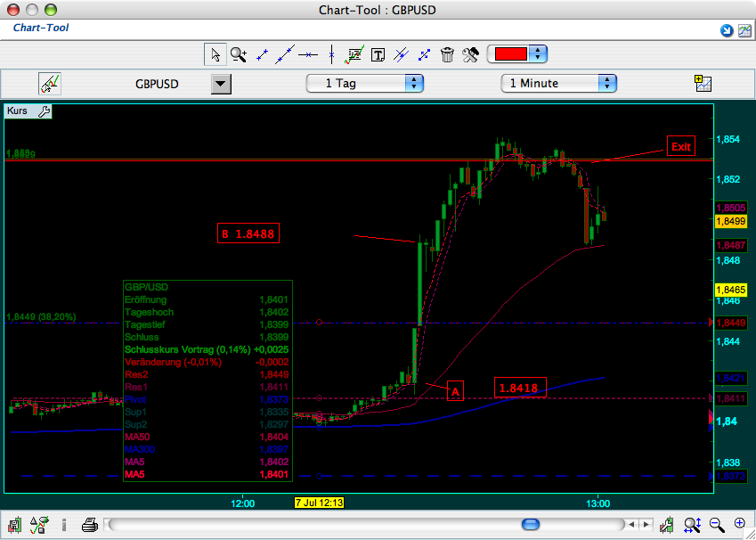756x540 pixels.
Task: Click the horizontal scrollbar thumb
Action: (x=531, y=524)
